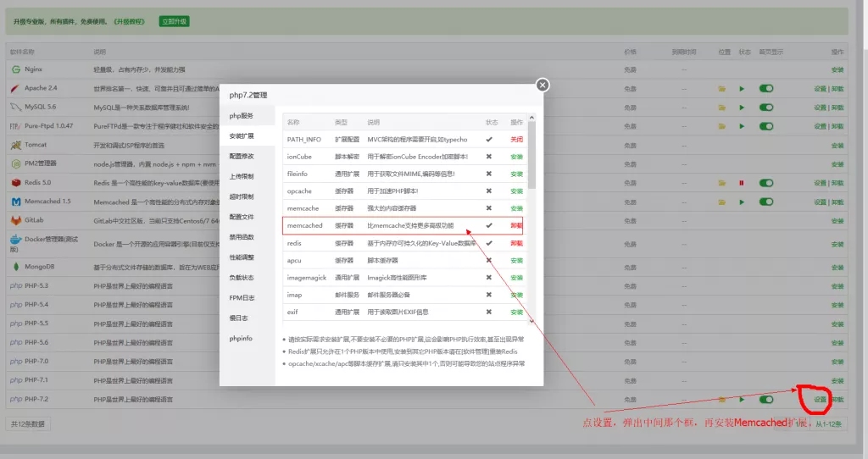Click the blue Memcached 1.5 M icon
This screenshot has width=868, height=459.
coord(15,202)
